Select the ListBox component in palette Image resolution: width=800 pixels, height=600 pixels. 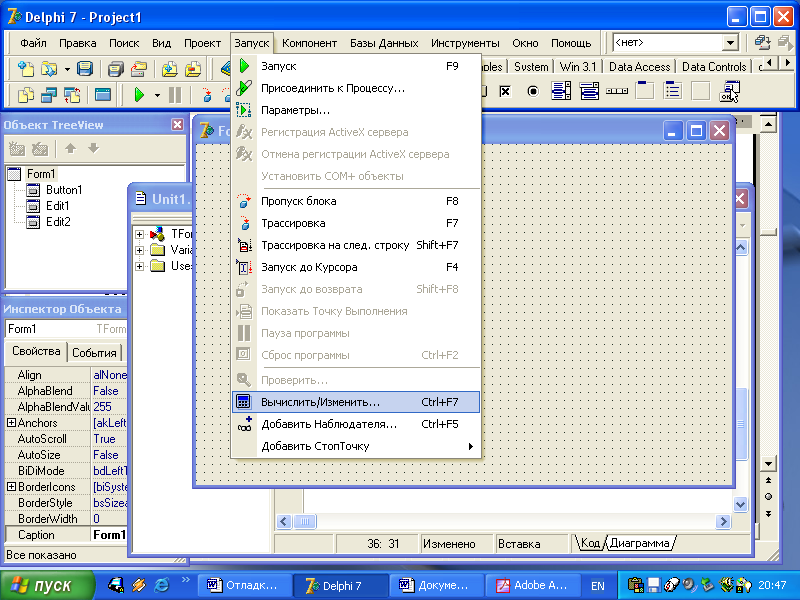pyautogui.click(x=561, y=91)
